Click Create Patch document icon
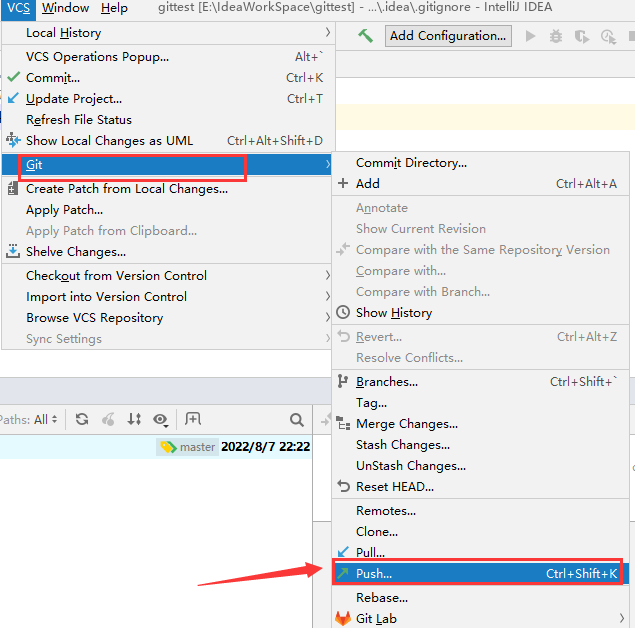 coord(13,188)
